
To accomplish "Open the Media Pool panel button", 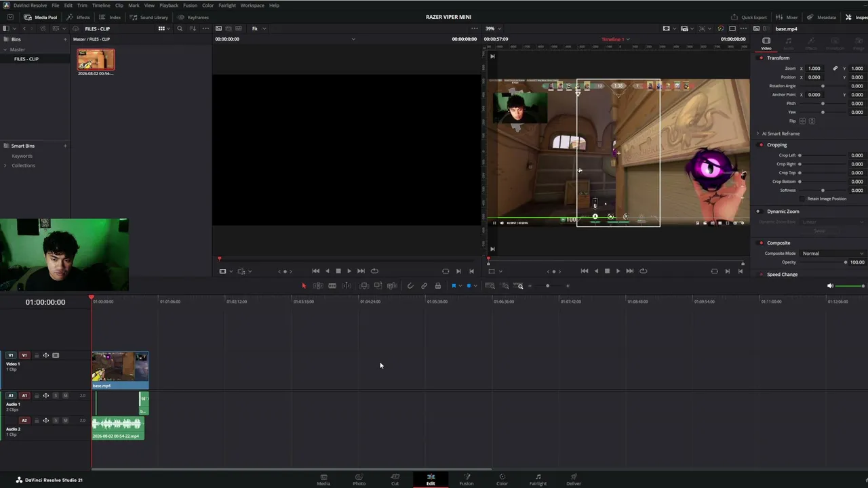I will pyautogui.click(x=41, y=17).
